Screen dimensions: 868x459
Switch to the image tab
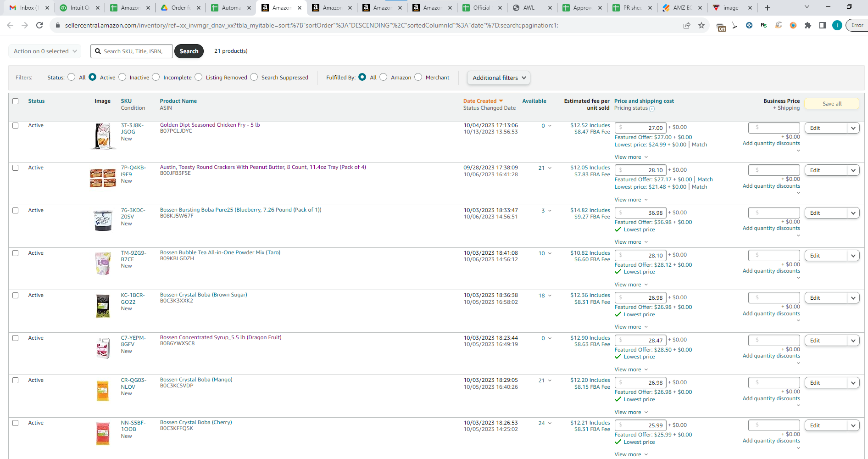(x=731, y=8)
